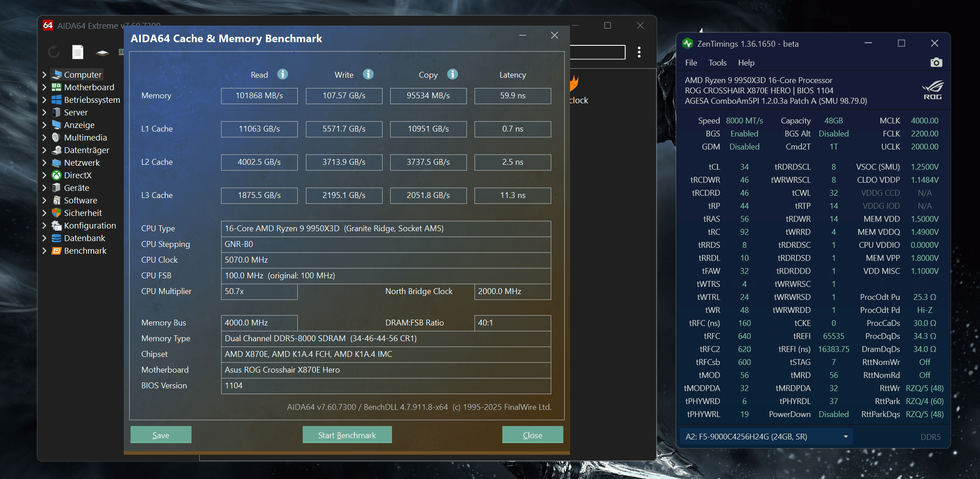Click the Netzwerk icon
This screenshot has height=479, width=980.
(x=57, y=163)
